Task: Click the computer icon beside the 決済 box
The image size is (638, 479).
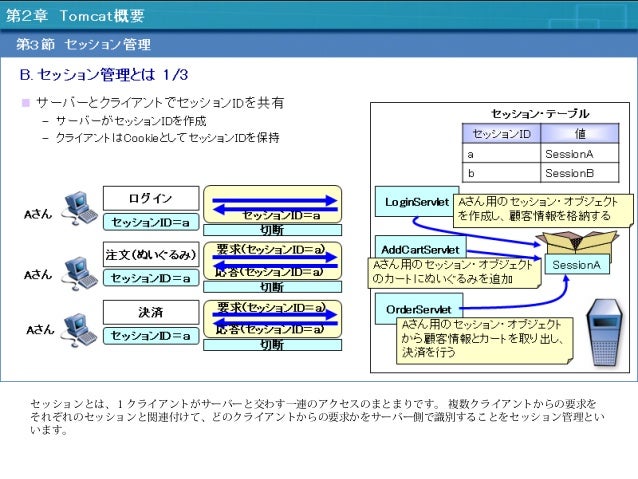Action: click(x=80, y=330)
